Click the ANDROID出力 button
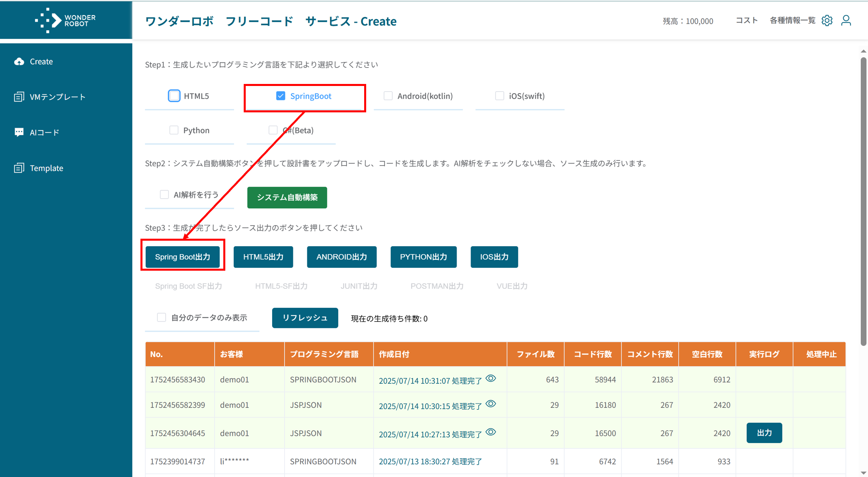Image resolution: width=868 pixels, height=477 pixels. coord(342,257)
